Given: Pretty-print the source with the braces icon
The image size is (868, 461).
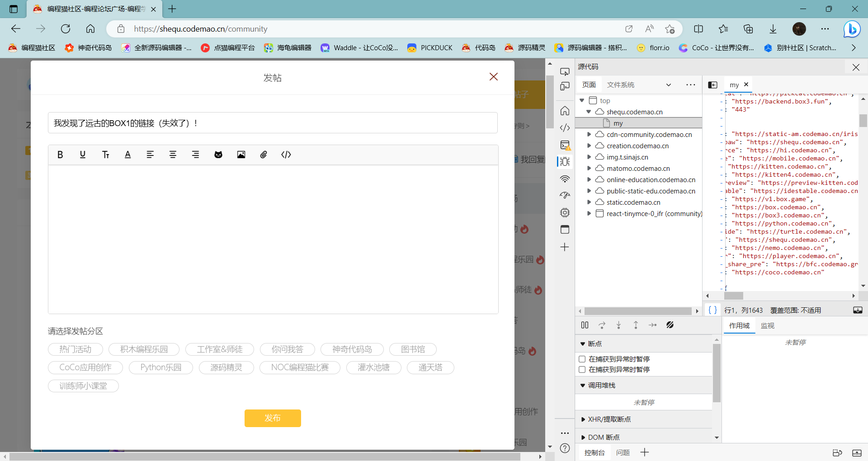Looking at the screenshot, I should pos(712,310).
